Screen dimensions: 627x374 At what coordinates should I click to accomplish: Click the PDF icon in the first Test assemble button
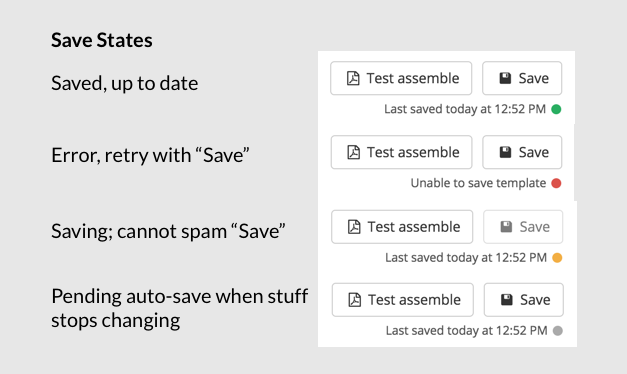[x=353, y=78]
